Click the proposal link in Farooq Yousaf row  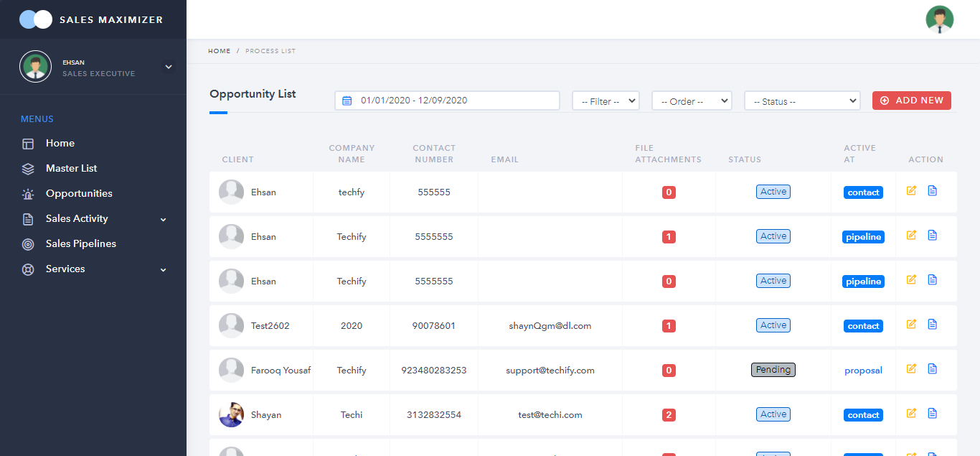863,371
